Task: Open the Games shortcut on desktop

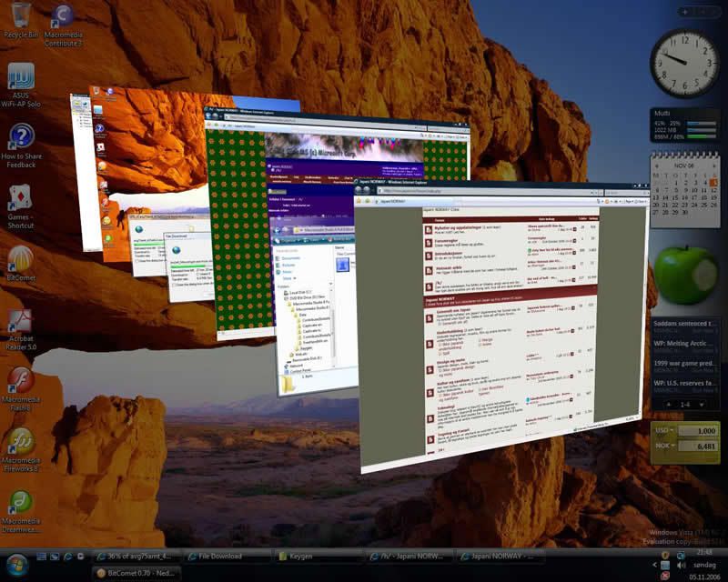Action: 20,206
